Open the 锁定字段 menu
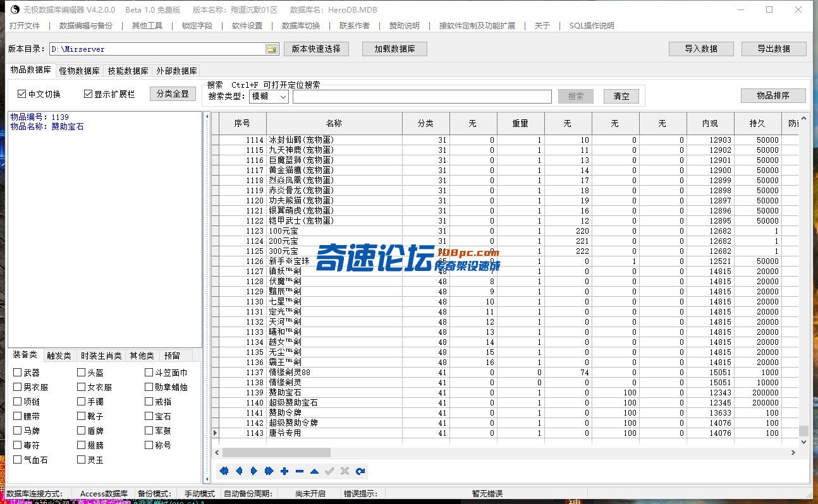Screen dimensions: 818x504 pos(197,26)
